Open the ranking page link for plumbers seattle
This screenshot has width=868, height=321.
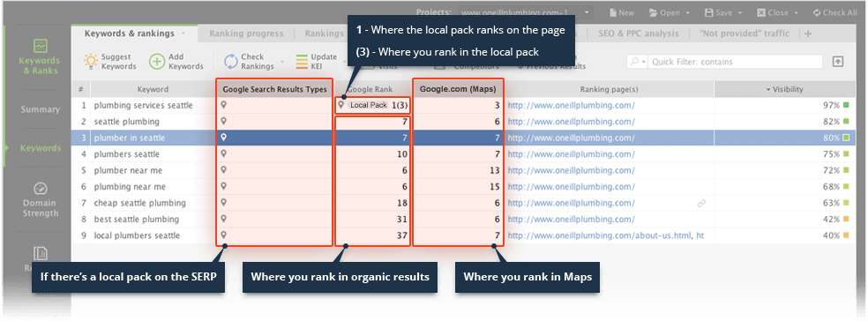(572, 153)
